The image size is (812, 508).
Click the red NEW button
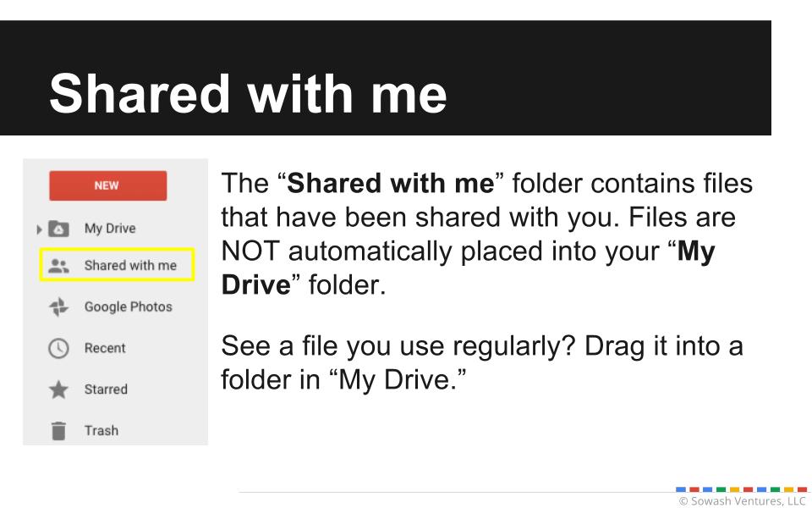coord(107,185)
